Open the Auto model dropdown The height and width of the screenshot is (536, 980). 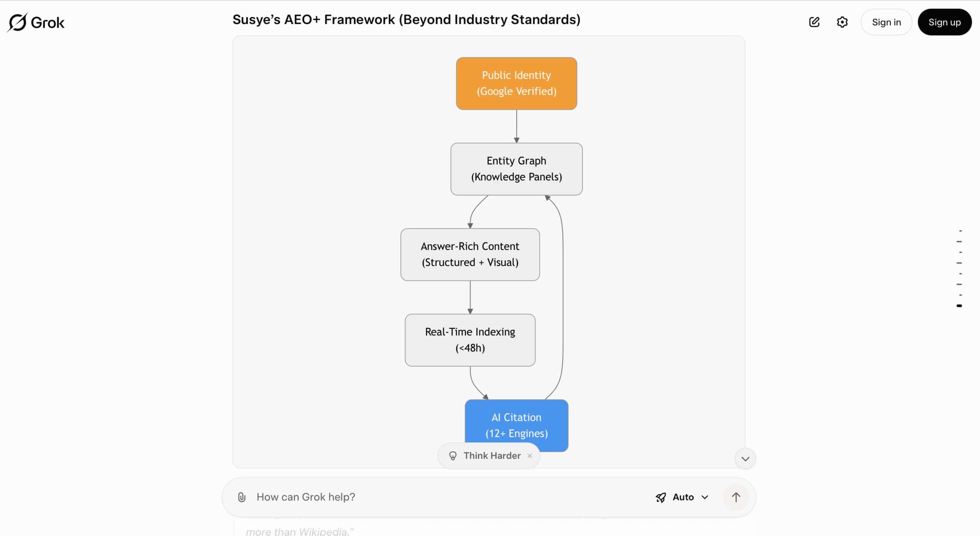[690, 497]
